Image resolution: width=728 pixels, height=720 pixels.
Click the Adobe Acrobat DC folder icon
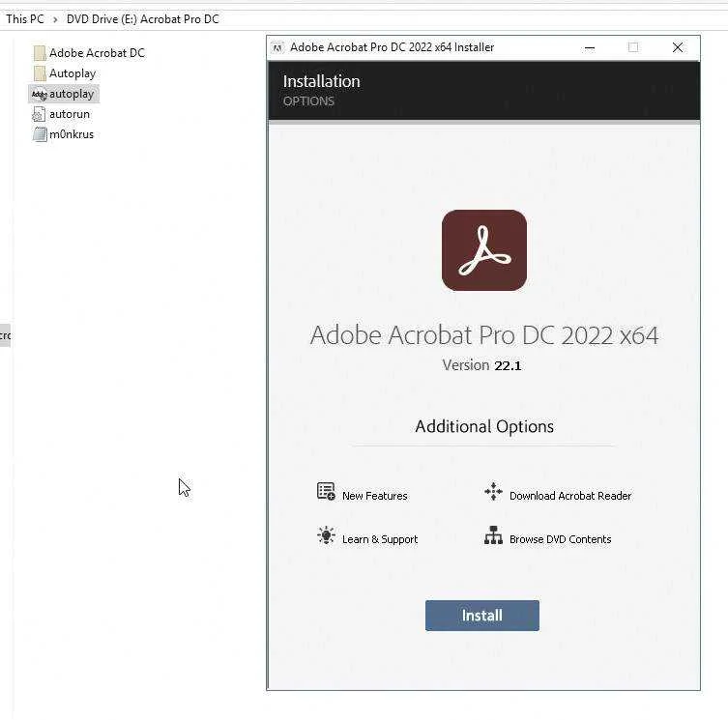click(40, 53)
